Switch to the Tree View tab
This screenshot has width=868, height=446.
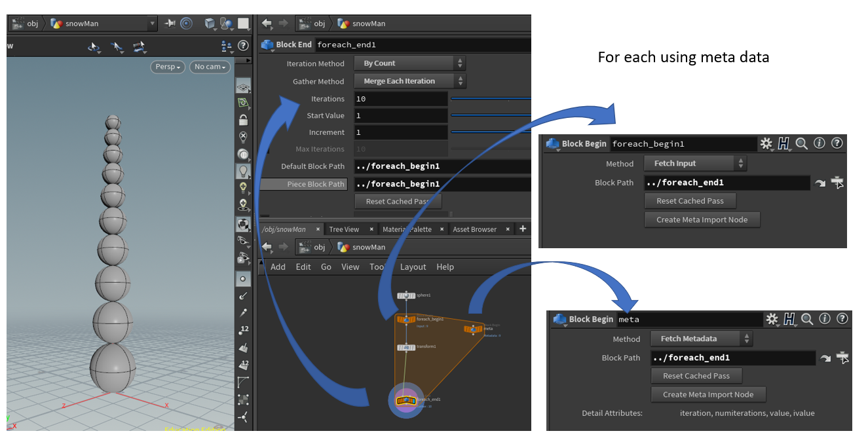click(x=344, y=229)
